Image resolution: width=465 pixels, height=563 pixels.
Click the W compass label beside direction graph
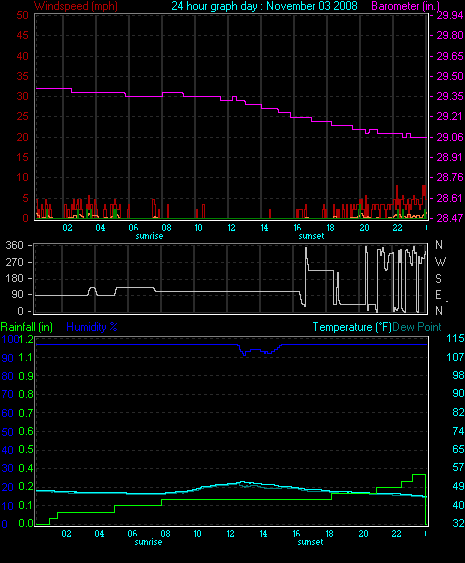[x=440, y=262]
